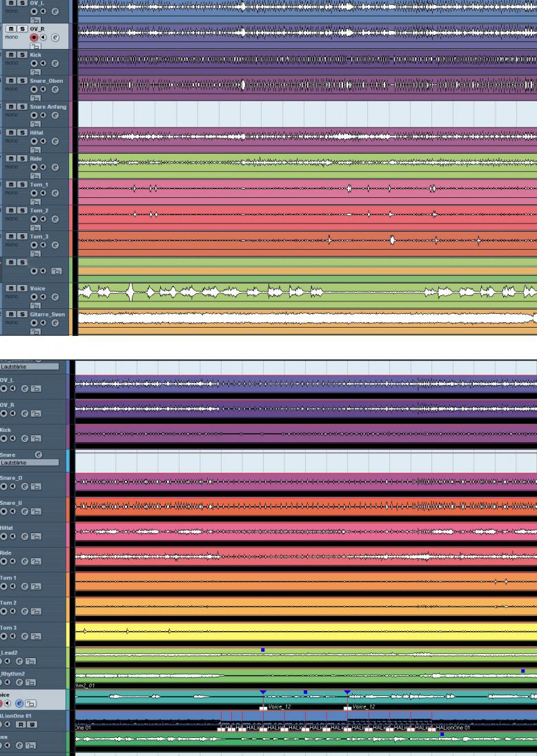
Task: Solo the Voice track in upper project
Action: tap(21, 288)
